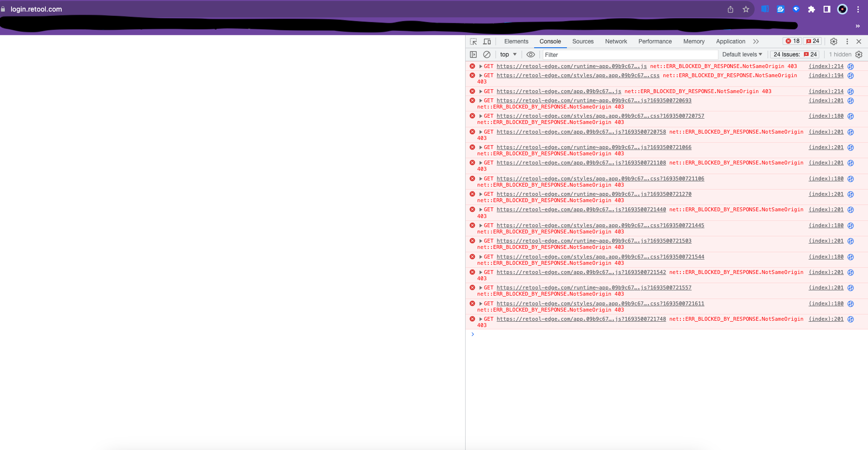
Task: Bookmark the page via the star icon
Action: point(746,9)
